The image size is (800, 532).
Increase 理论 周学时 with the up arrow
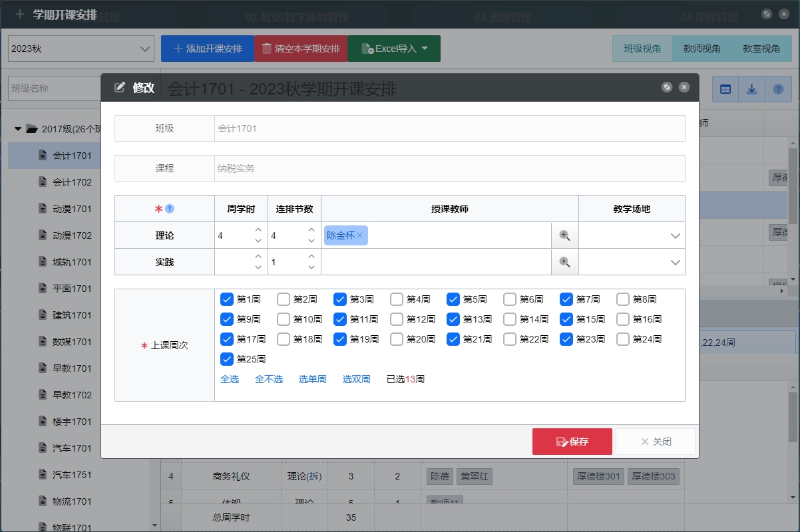[x=259, y=230]
